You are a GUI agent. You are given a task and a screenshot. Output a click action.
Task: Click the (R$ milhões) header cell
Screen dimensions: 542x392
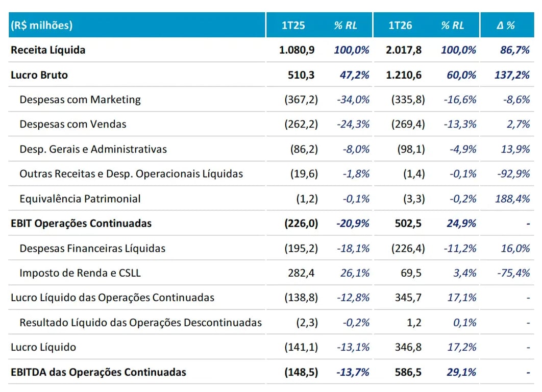tap(41, 25)
